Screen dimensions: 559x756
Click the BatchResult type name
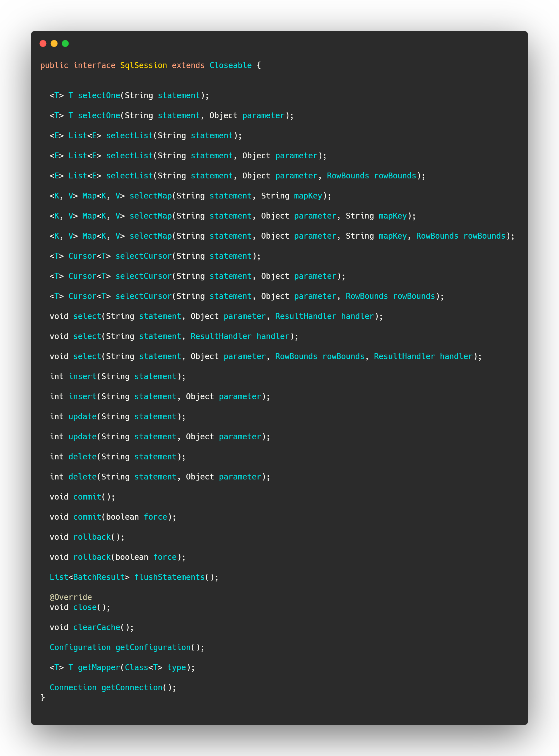[99, 577]
